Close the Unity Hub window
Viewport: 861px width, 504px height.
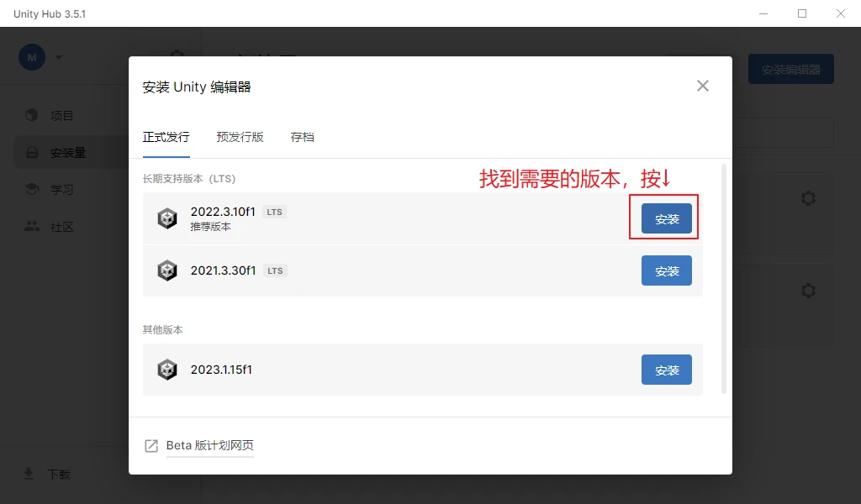click(x=841, y=13)
